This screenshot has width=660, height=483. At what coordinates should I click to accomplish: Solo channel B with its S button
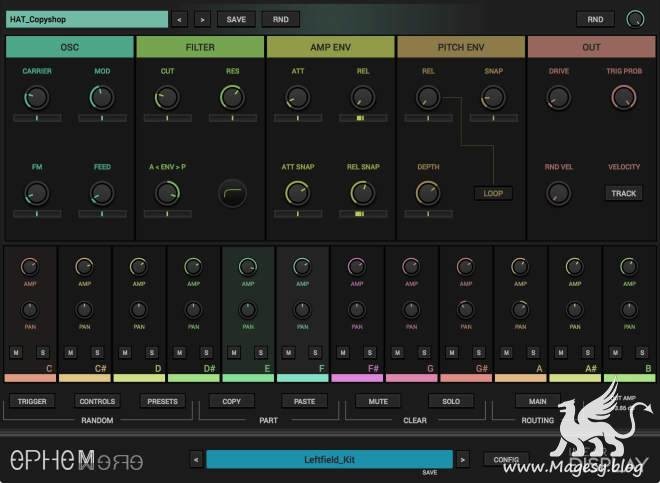coord(642,352)
